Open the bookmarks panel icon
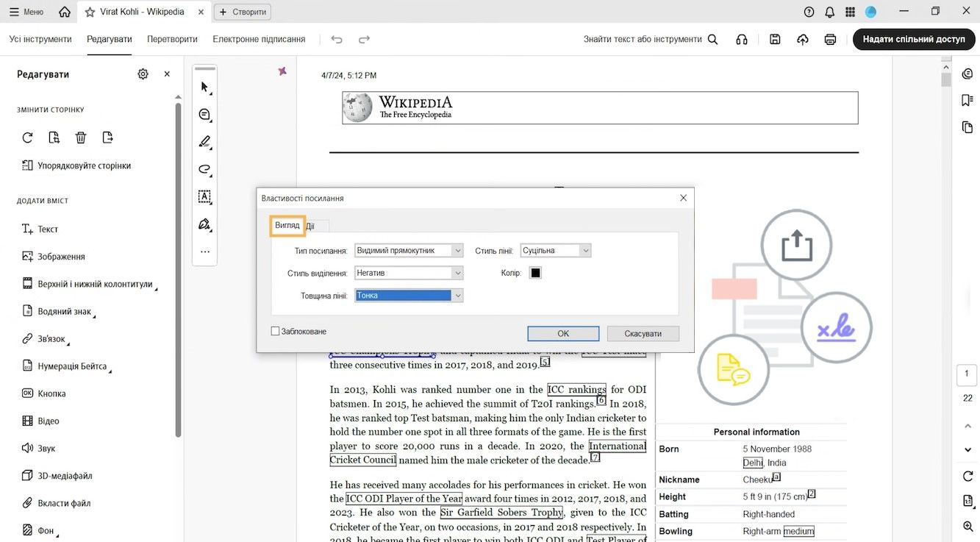 click(968, 101)
